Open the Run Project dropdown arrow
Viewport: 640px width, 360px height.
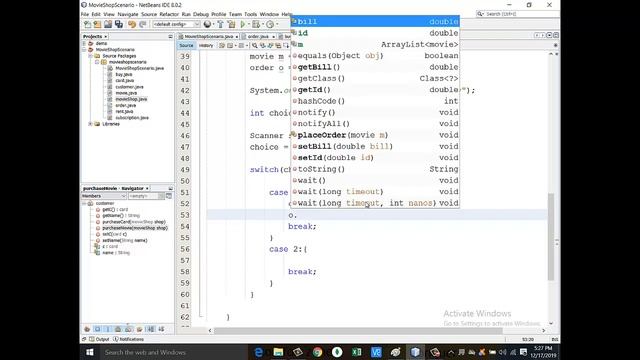click(249, 24)
